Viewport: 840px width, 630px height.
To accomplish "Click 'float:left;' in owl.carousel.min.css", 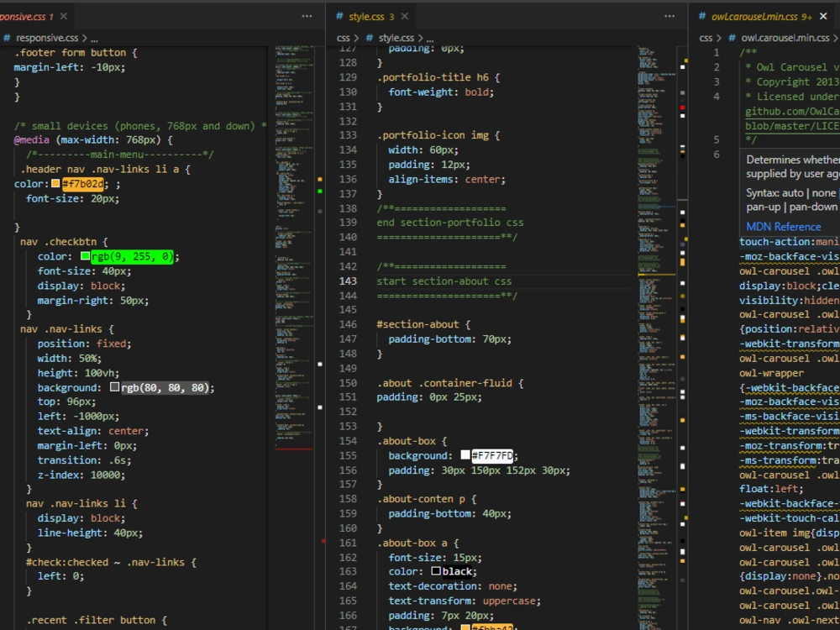I will coord(771,489).
